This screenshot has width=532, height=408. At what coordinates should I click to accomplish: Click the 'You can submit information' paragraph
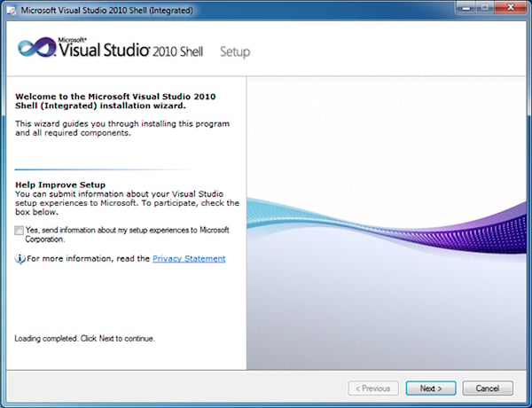pos(127,203)
